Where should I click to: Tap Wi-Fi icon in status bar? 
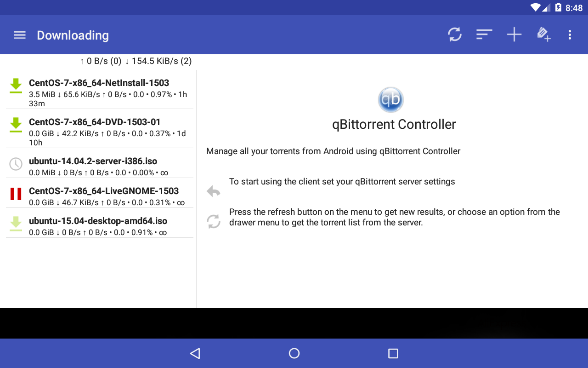pyautogui.click(x=535, y=7)
